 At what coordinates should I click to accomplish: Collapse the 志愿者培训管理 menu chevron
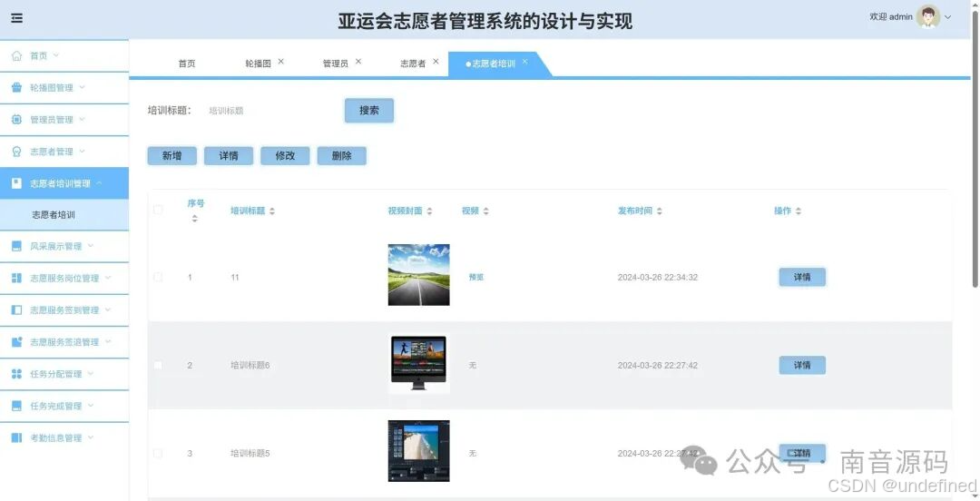[100, 182]
